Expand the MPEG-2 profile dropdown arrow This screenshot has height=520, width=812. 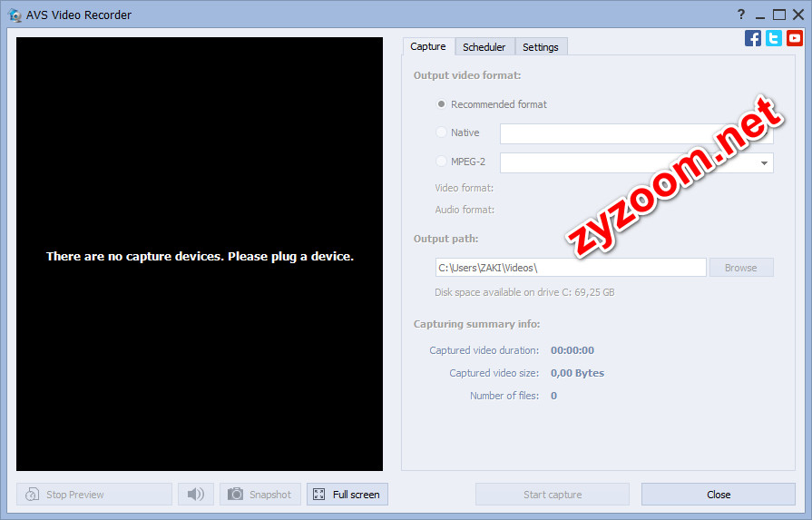click(x=764, y=163)
